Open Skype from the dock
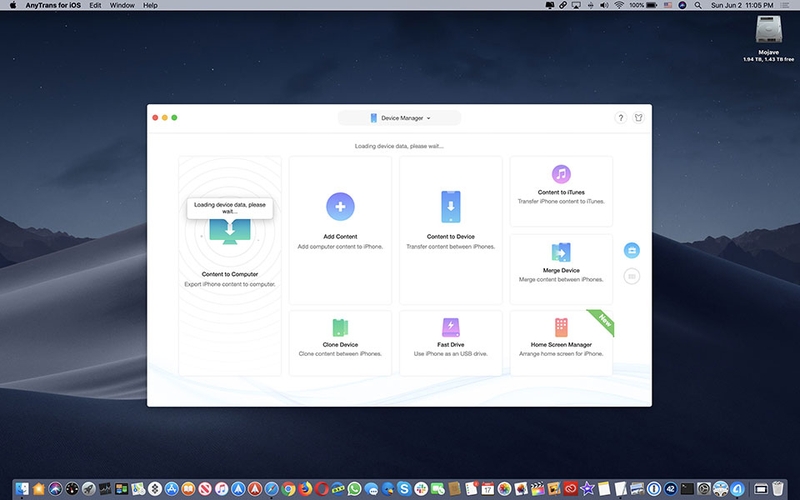This screenshot has height=500, width=800. 404,489
